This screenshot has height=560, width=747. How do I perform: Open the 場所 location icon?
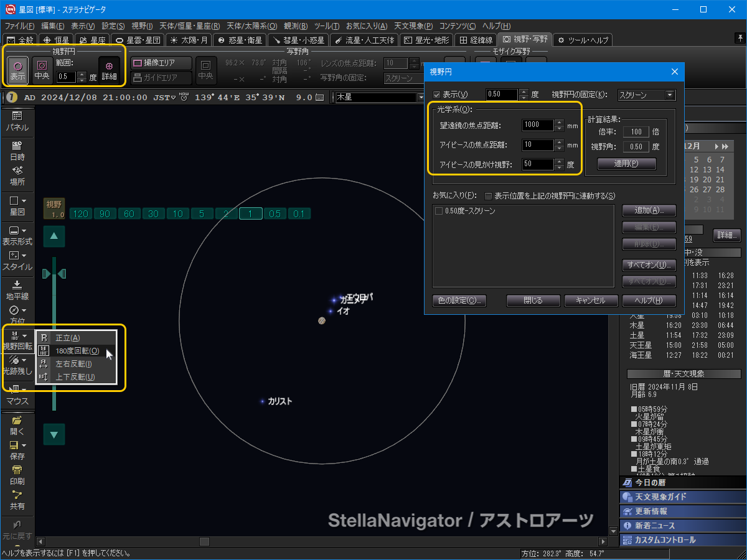pyautogui.click(x=17, y=175)
